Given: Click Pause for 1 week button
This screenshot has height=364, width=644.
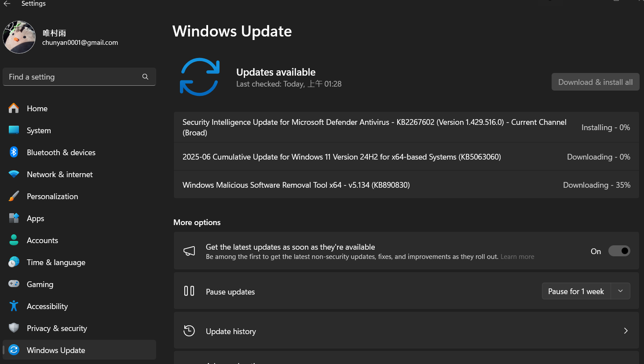Looking at the screenshot, I should coord(576,291).
